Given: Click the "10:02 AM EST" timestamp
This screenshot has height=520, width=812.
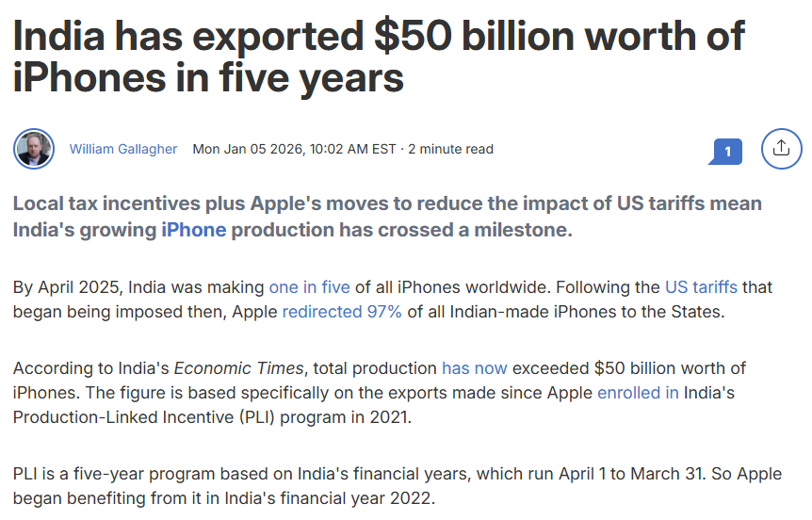Looking at the screenshot, I should coord(358,149).
